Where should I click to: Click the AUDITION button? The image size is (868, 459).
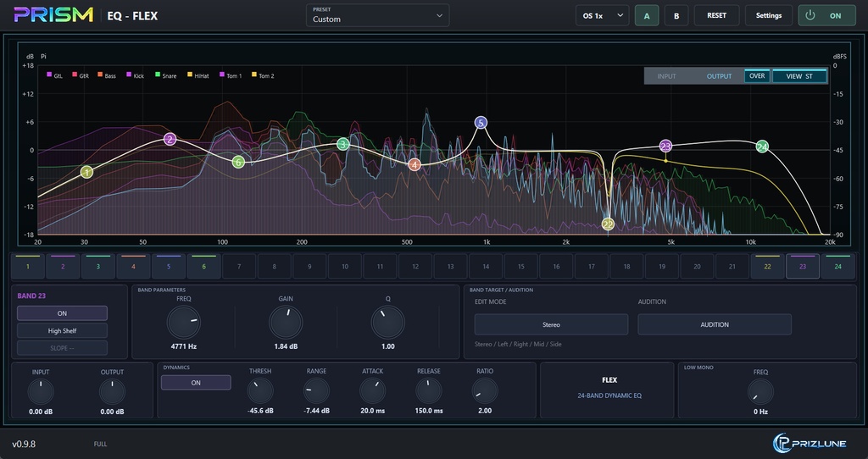[715, 324]
